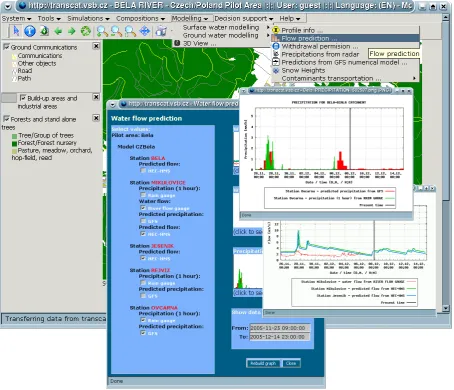
Task: Select Precipitations from radar submenu entry
Action: (345, 54)
